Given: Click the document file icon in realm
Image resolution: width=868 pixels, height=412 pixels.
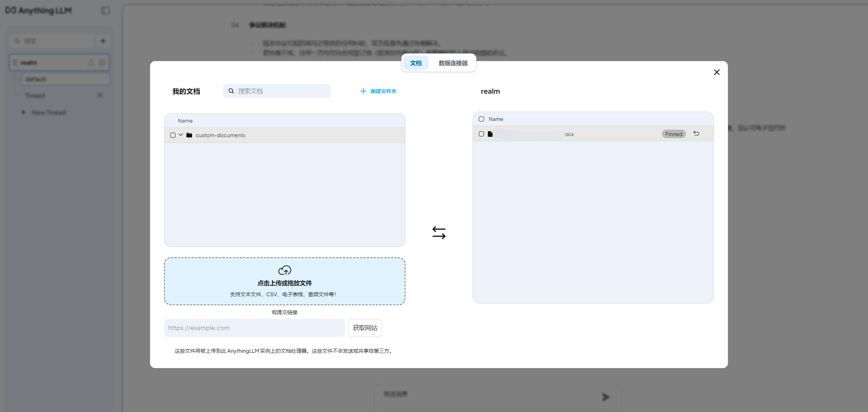Looking at the screenshot, I should pyautogui.click(x=490, y=134).
